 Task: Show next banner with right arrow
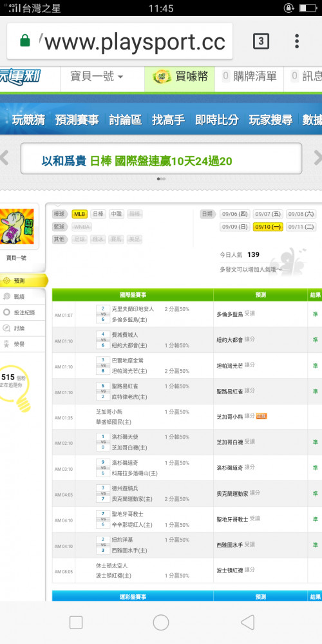tap(318, 158)
